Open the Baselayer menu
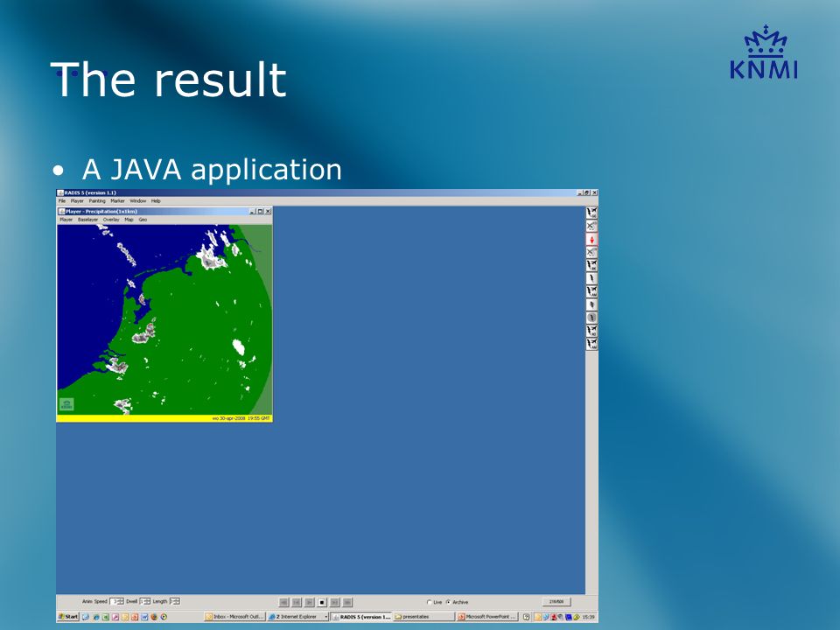 point(87,220)
